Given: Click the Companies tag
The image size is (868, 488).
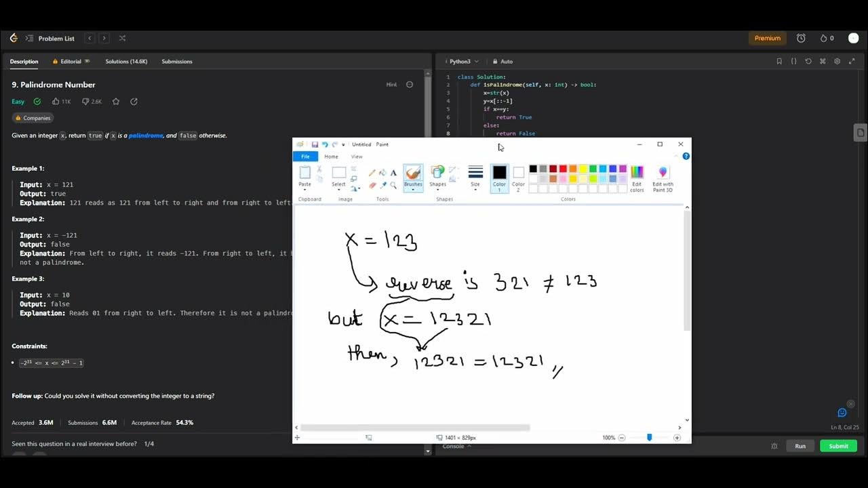Looking at the screenshot, I should (x=33, y=118).
